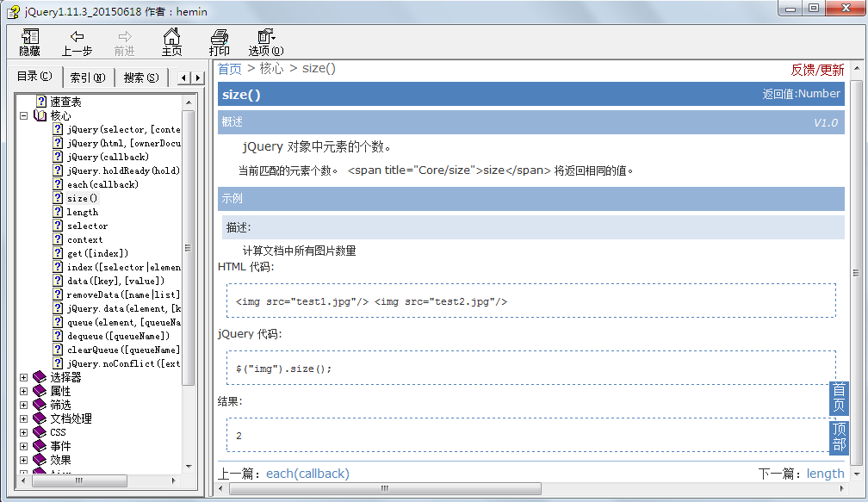Click the page icon beside dequeue([queueName])
The image size is (868, 502).
point(59,336)
